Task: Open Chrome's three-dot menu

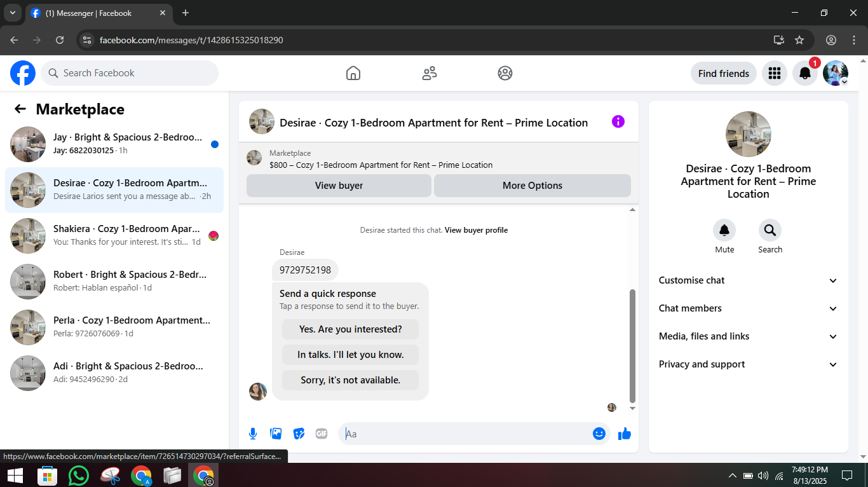Action: pyautogui.click(x=854, y=40)
